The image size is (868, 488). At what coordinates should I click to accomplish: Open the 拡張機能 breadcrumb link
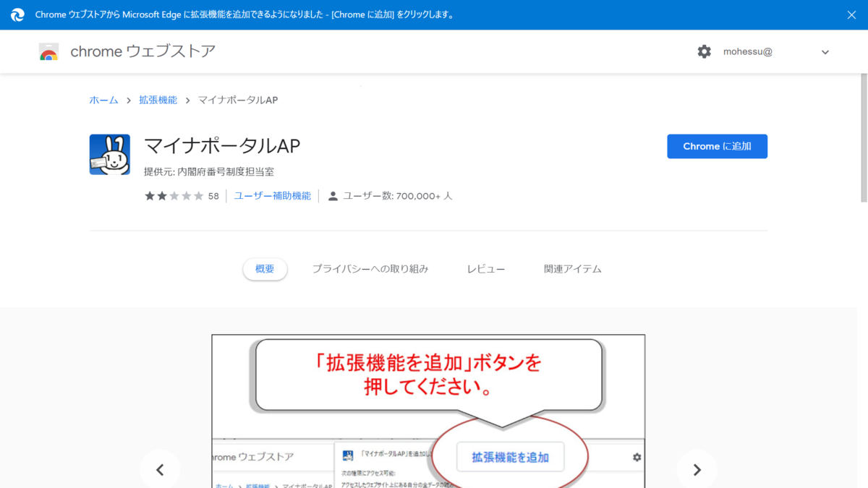point(158,100)
